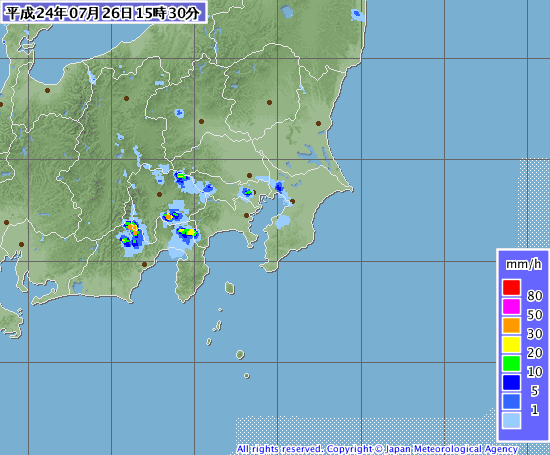The image size is (550, 455).
Task: Click the small island just off Izu peninsula's east coast
Action: 230,288
